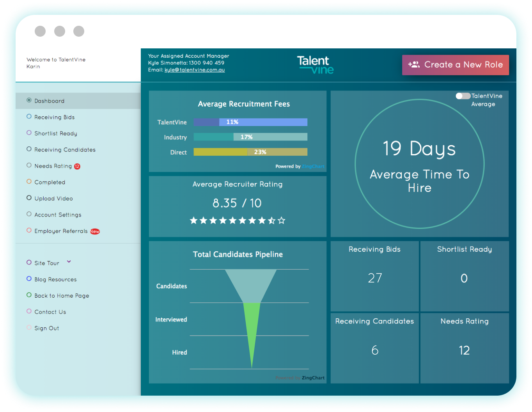The image size is (532, 412).
Task: Open the Completed sidebar item
Action: (x=50, y=182)
